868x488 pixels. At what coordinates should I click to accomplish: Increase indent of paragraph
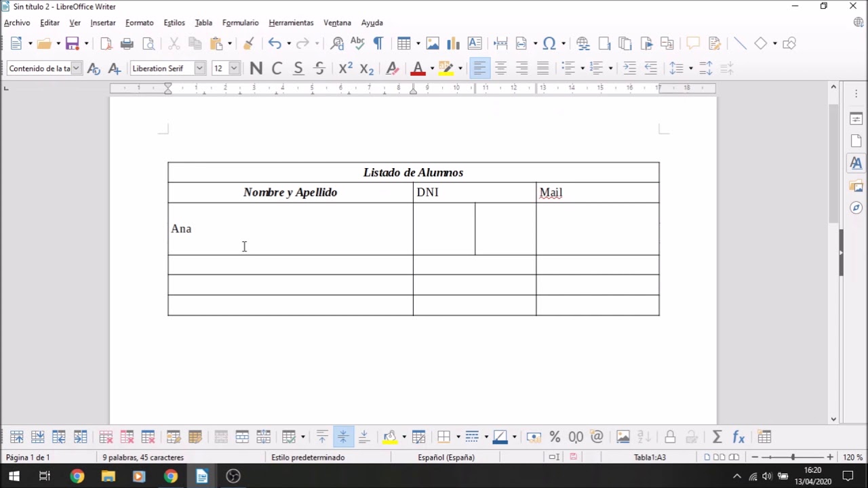coord(629,68)
